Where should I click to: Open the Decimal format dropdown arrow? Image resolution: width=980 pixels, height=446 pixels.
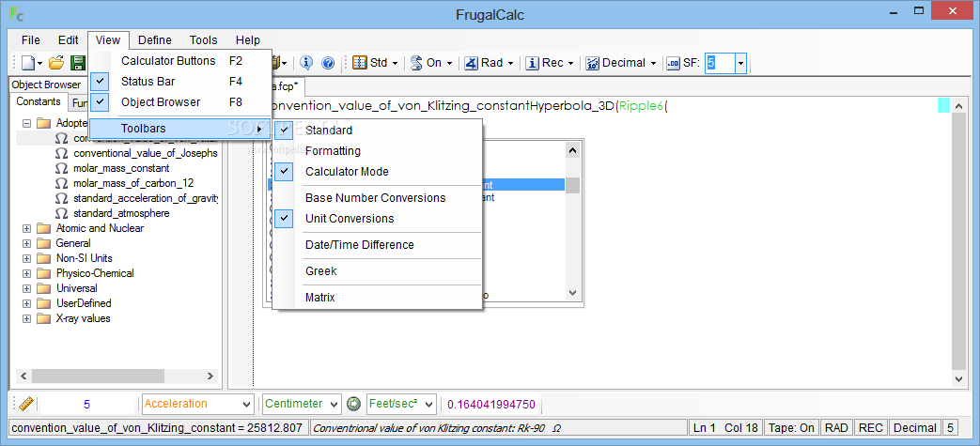[653, 63]
